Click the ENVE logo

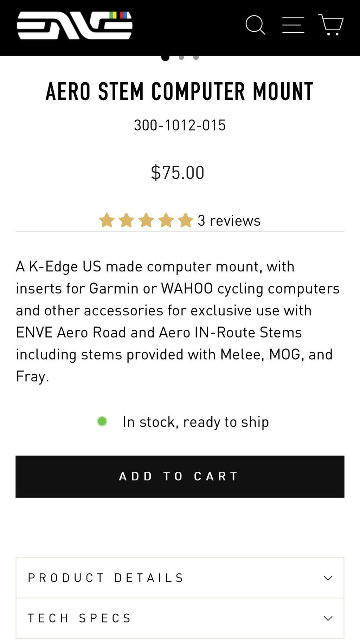(75, 25)
